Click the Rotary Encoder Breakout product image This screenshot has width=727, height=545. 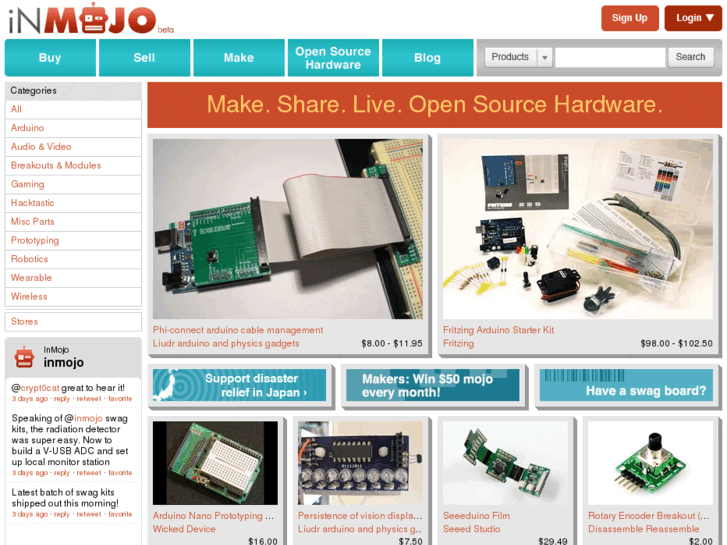click(650, 463)
